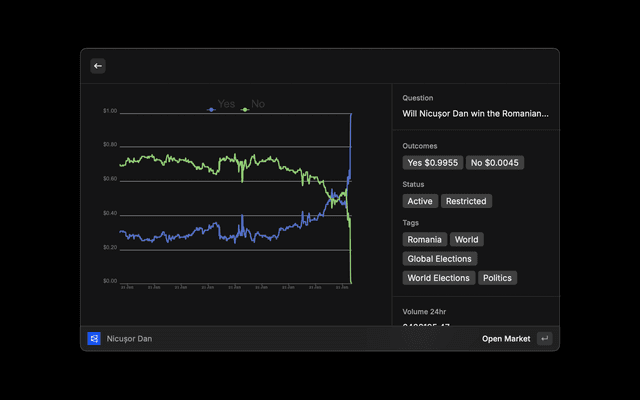Select the Yes $0.9955 outcome chip
Image resolution: width=640 pixels, height=400 pixels.
pos(432,163)
